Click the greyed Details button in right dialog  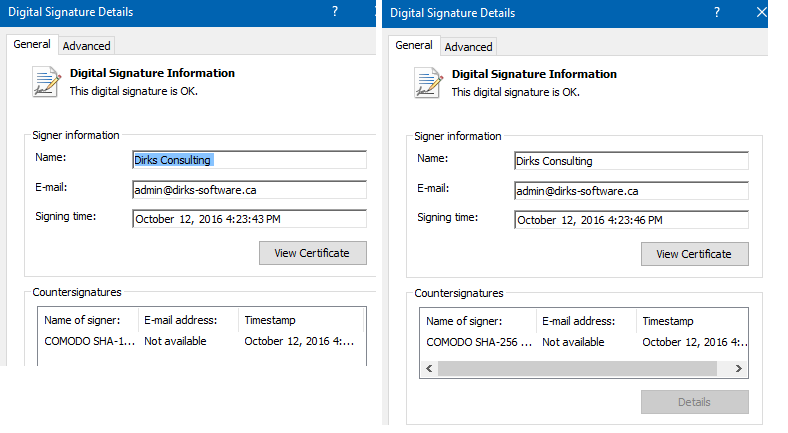coord(695,402)
